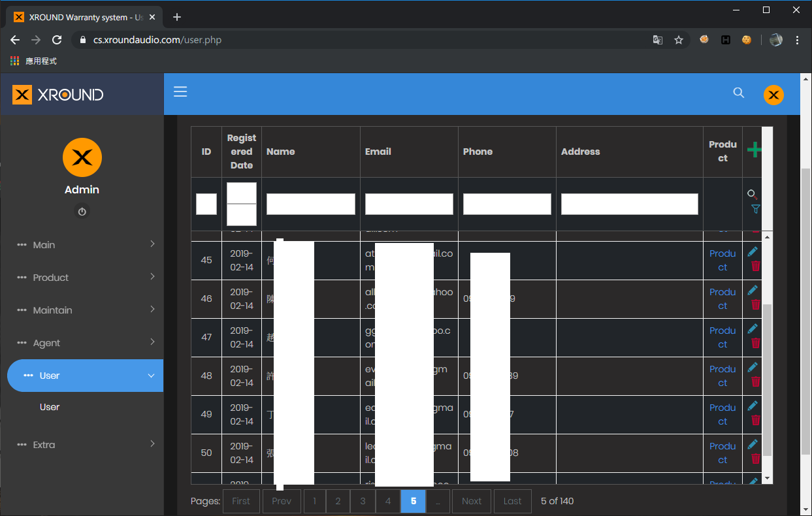Open the orange X profile avatar in header
Screen dimensions: 812x516
[773, 95]
